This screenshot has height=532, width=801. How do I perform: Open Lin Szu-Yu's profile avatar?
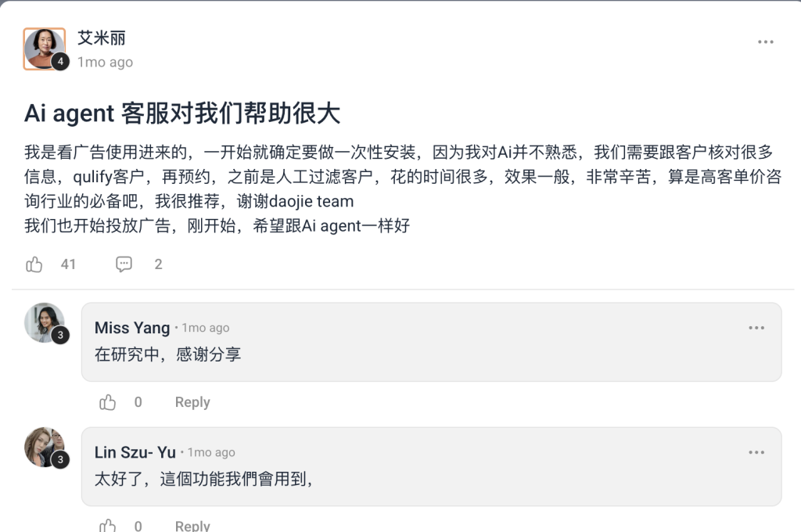(x=45, y=448)
